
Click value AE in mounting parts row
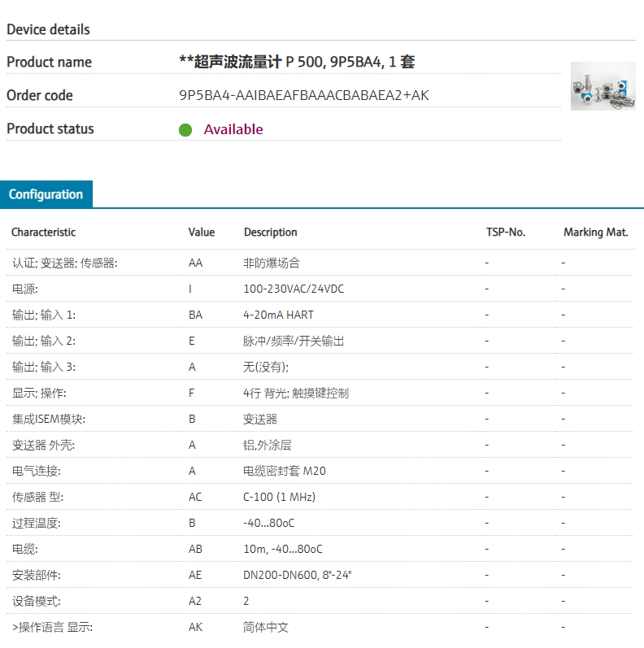click(195, 576)
